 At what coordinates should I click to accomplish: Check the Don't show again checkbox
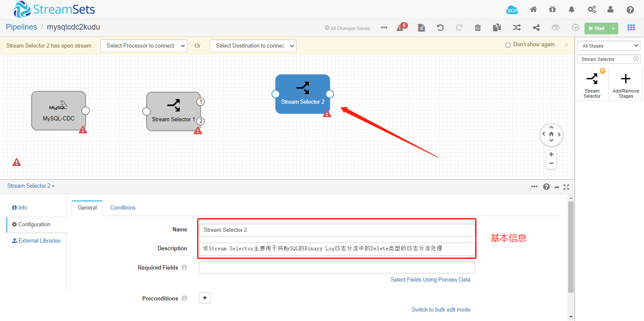click(508, 45)
